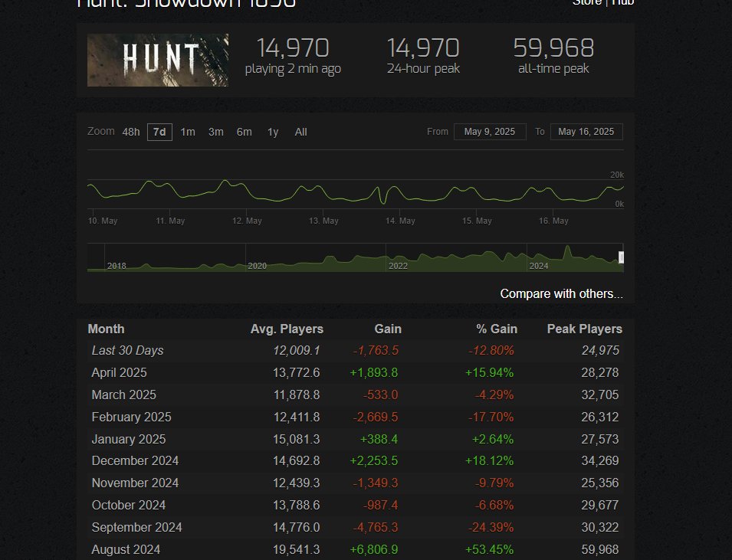Click the 59,968 all-time peak stat
Image resolution: width=732 pixels, height=560 pixels.
tap(553, 56)
